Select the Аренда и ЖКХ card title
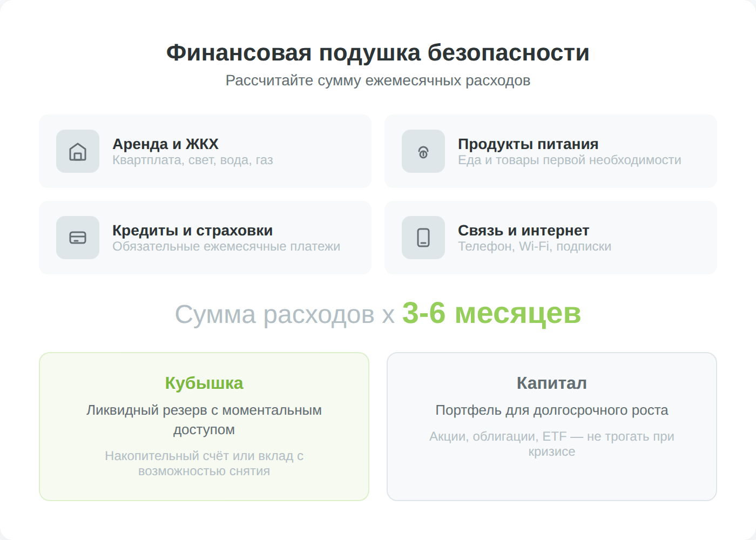The height and width of the screenshot is (540, 756). click(x=165, y=144)
